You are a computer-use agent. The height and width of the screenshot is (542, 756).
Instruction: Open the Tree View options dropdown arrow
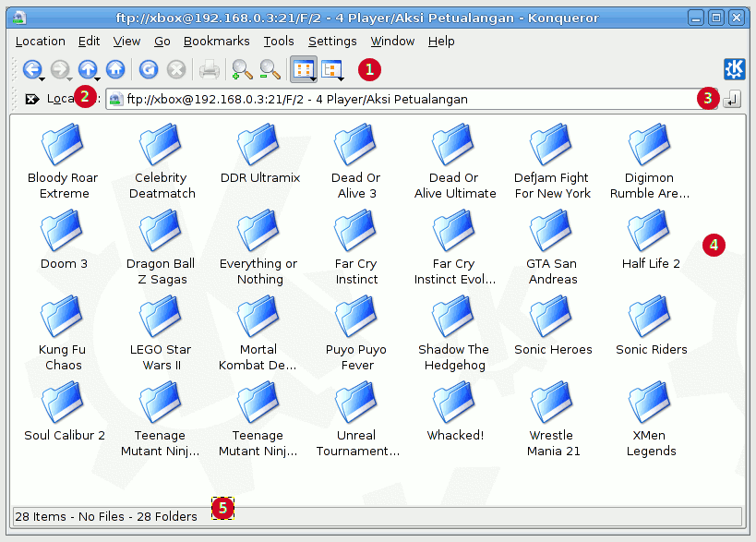341,78
